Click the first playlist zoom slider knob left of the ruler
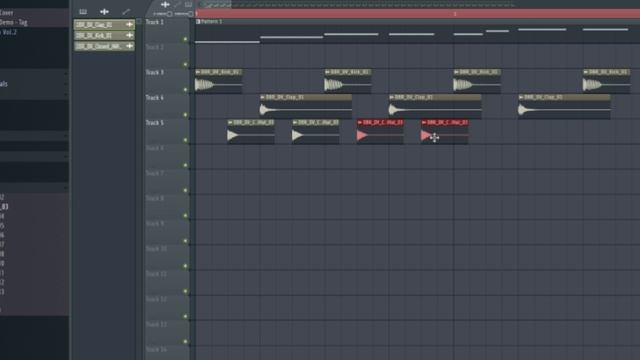This screenshot has width=640, height=360. (169, 14)
